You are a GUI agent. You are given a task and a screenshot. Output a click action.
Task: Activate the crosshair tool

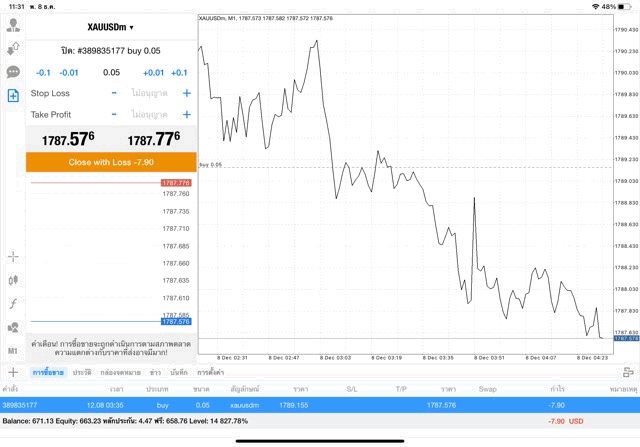(13, 257)
